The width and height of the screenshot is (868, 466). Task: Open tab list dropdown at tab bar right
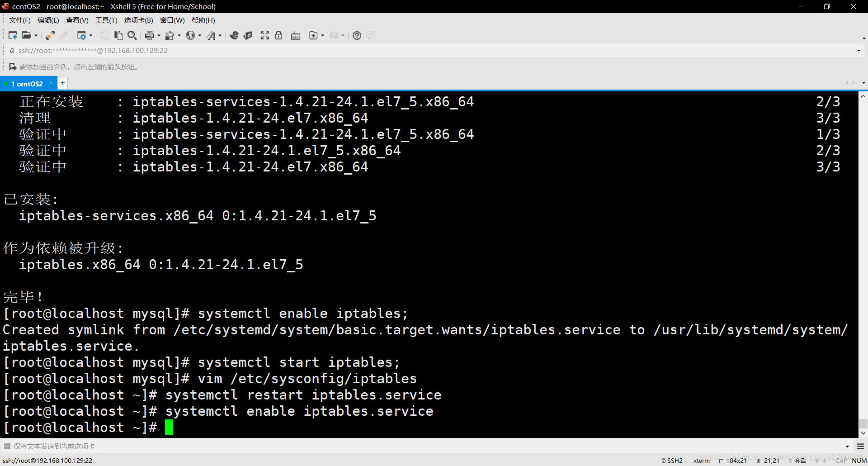[x=863, y=83]
